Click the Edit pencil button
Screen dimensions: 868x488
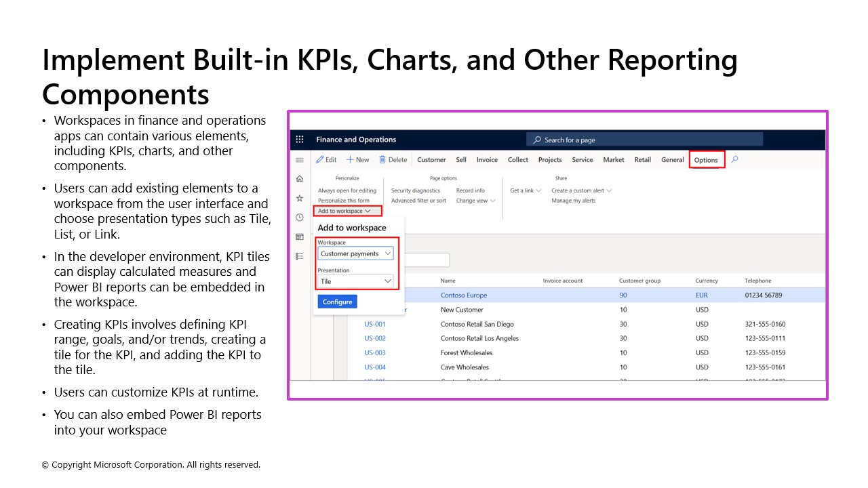tap(326, 160)
